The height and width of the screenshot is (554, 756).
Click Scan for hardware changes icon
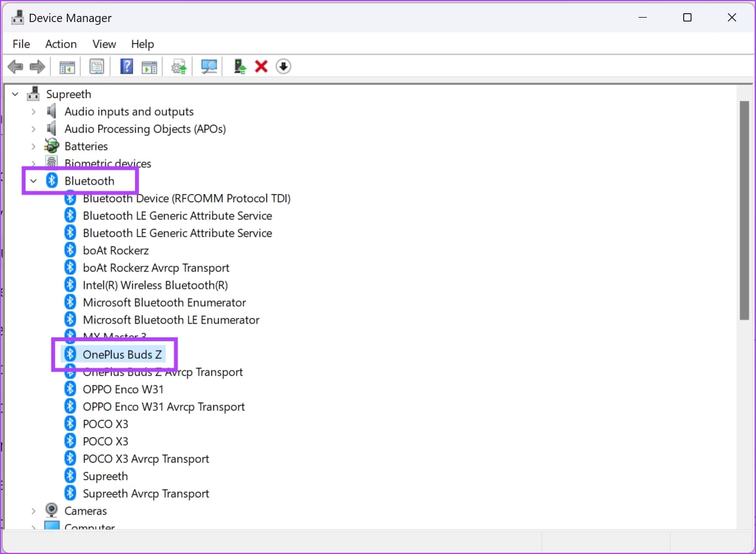tap(209, 67)
